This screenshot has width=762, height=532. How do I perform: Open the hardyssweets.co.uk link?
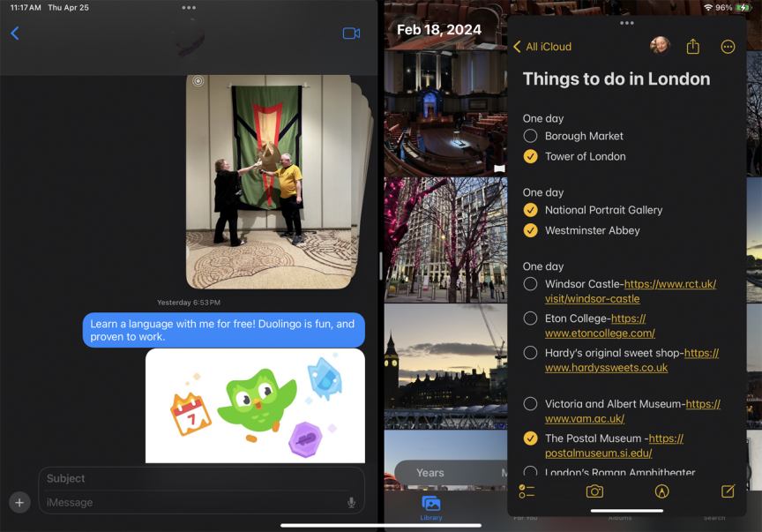click(631, 360)
